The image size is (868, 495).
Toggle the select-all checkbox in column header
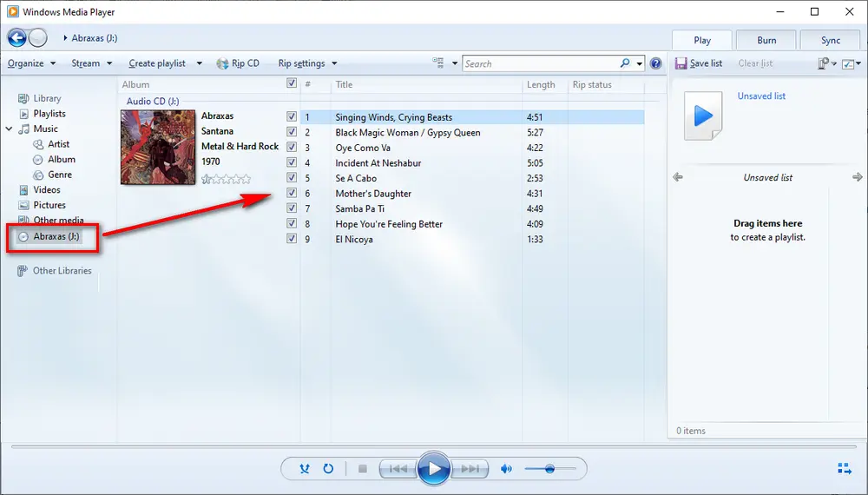pos(291,83)
